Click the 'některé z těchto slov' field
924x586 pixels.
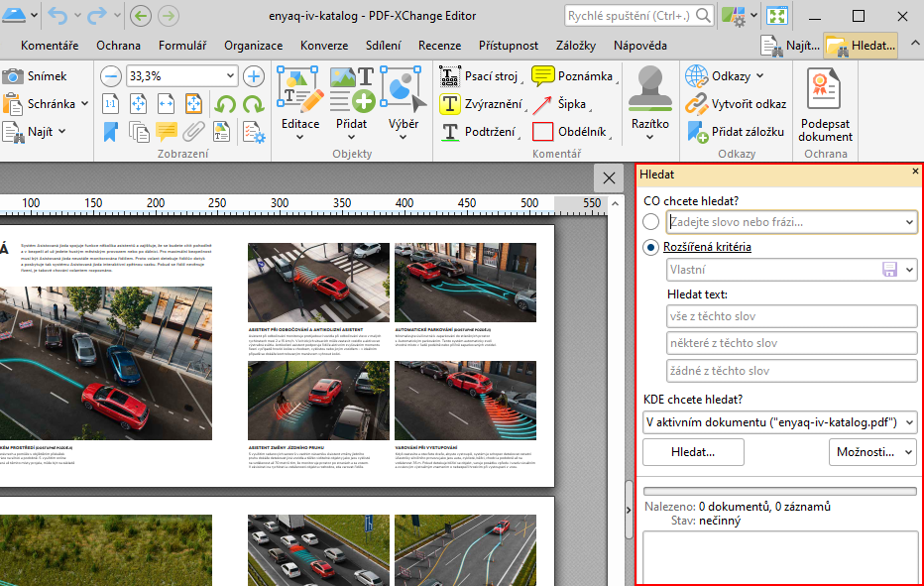(x=791, y=343)
